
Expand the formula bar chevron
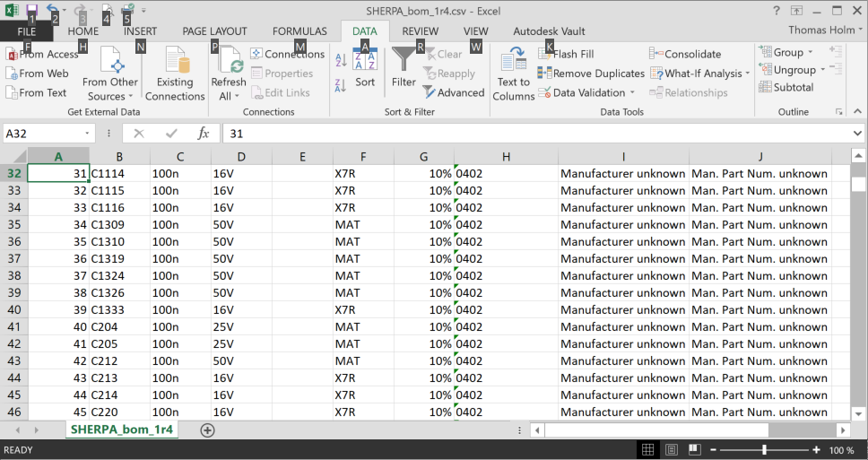coord(857,134)
